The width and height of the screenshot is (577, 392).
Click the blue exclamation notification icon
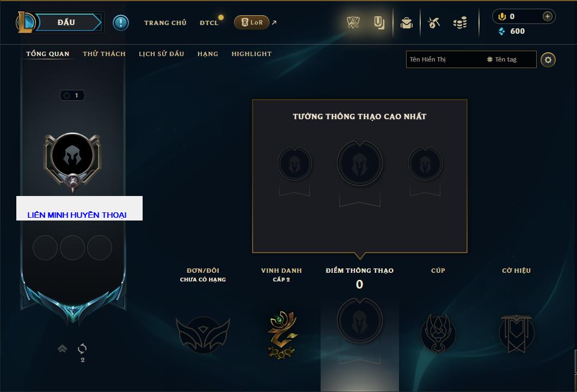pos(121,23)
